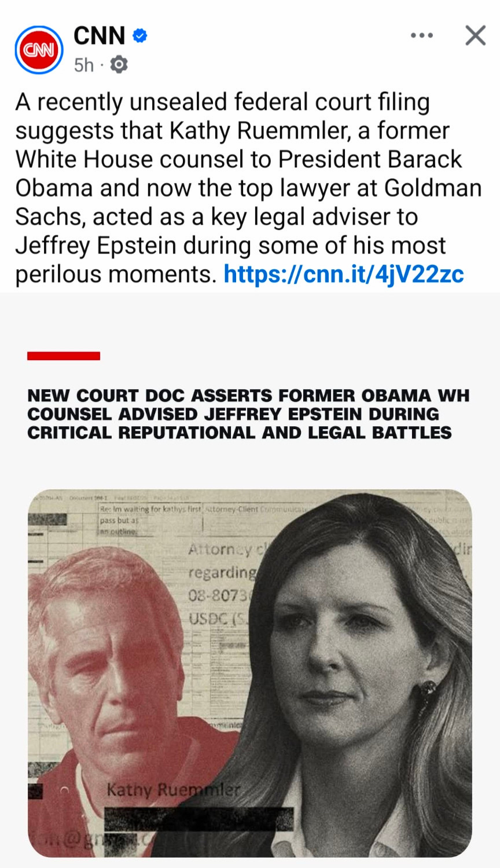The height and width of the screenshot is (868, 500).
Task: Close the post with the X
Action: [475, 36]
